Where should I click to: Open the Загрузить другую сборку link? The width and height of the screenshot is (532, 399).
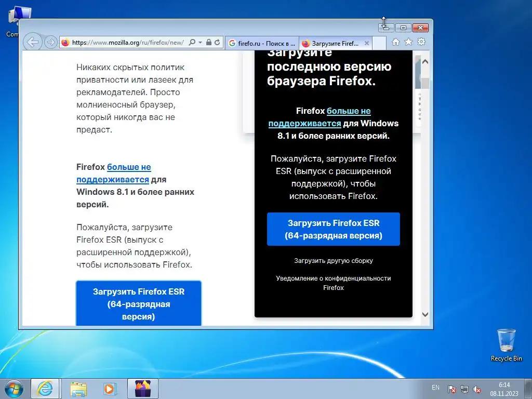click(333, 261)
